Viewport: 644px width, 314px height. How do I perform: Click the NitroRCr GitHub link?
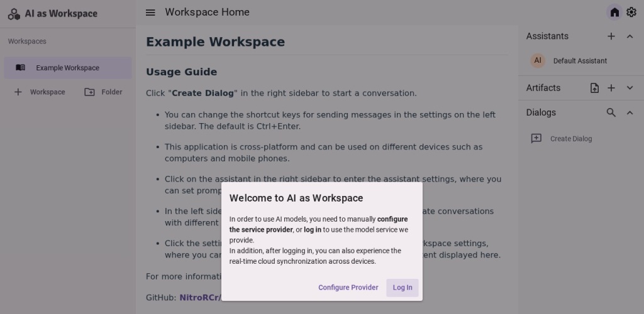pos(201,297)
